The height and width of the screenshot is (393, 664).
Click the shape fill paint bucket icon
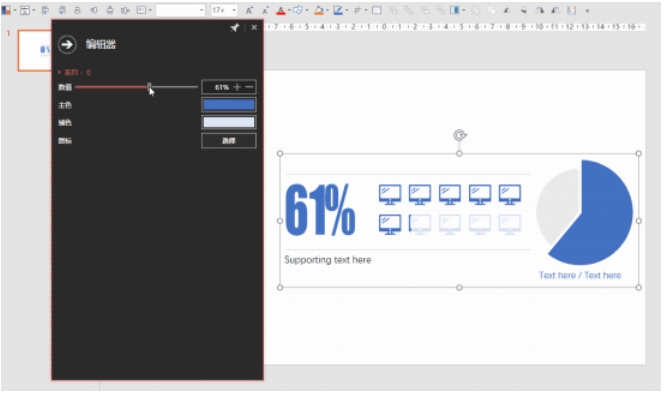319,10
